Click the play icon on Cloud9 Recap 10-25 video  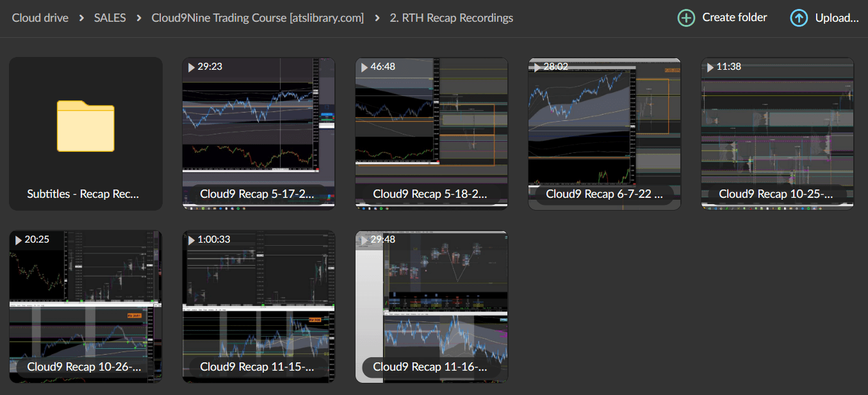708,66
